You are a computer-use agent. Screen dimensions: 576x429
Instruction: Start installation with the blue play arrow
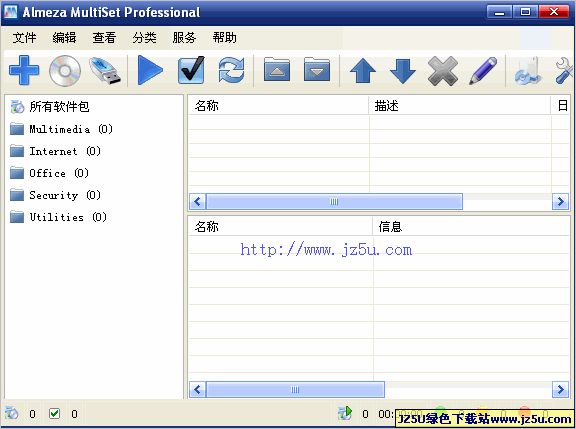[150, 70]
